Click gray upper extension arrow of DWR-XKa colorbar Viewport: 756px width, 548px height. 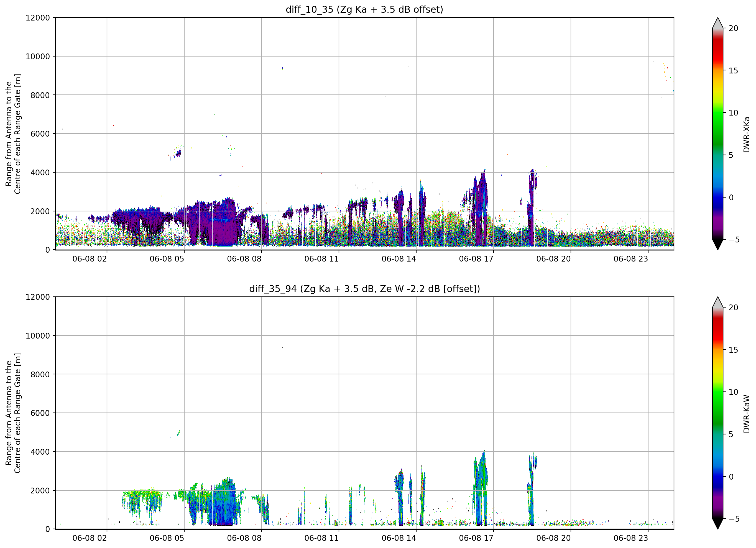718,23
